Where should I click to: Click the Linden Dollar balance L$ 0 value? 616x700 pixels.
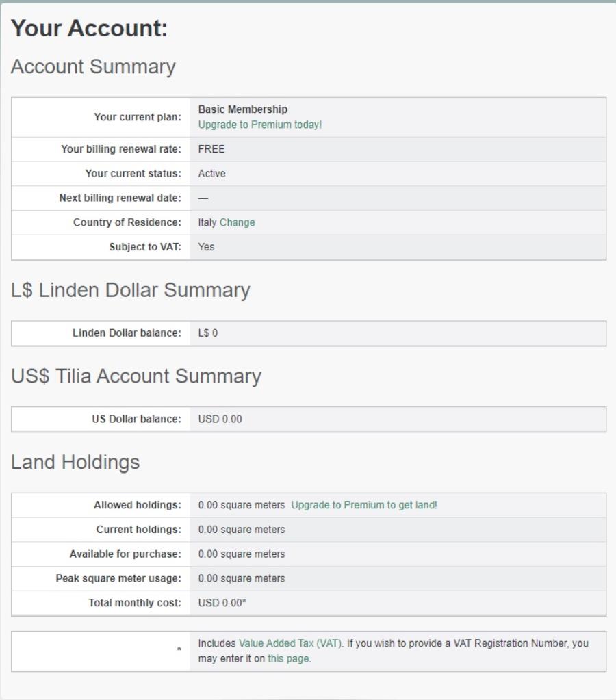coord(207,333)
